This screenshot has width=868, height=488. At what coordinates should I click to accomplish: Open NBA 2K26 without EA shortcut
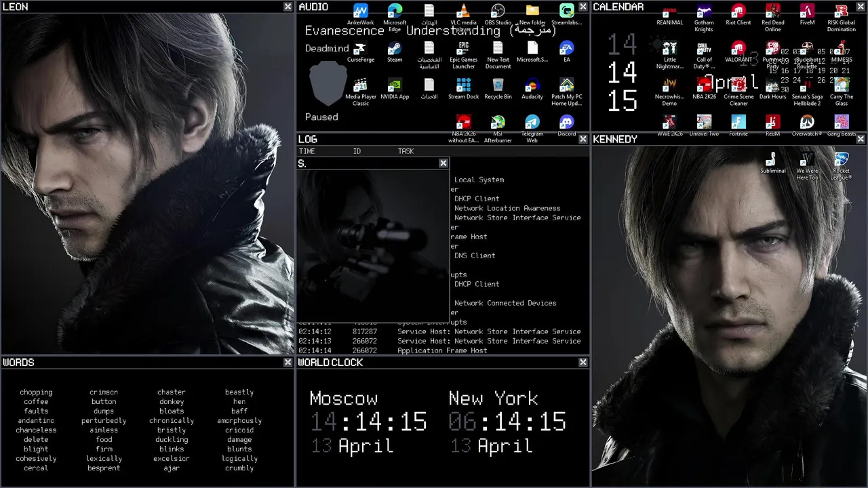463,129
